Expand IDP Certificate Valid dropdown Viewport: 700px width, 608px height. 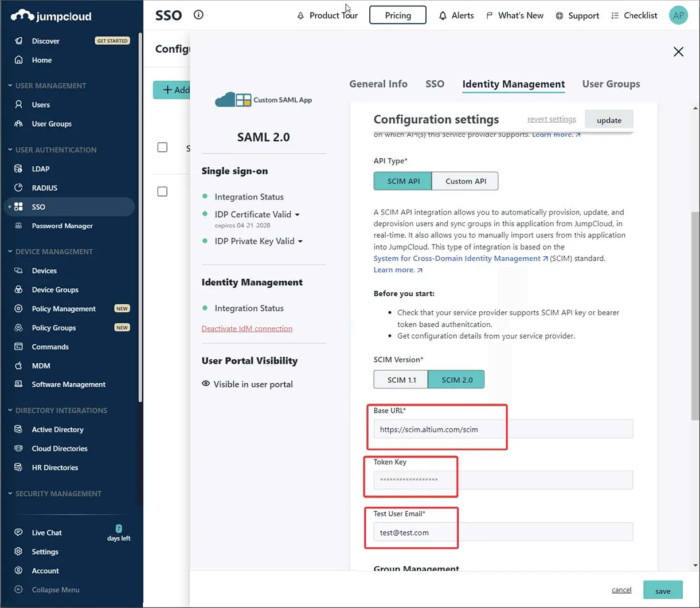[x=297, y=214]
